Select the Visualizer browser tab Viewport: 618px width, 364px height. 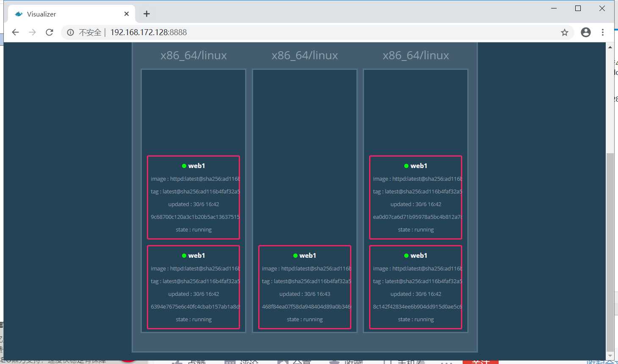(x=72, y=14)
